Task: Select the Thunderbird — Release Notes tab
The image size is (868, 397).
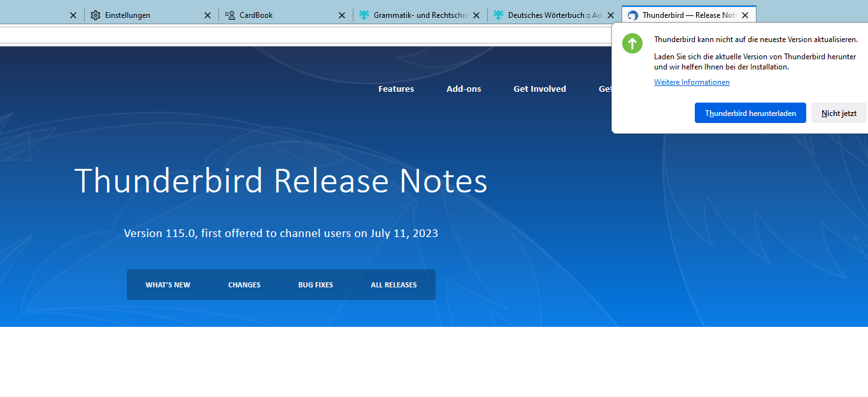Action: coord(689,15)
